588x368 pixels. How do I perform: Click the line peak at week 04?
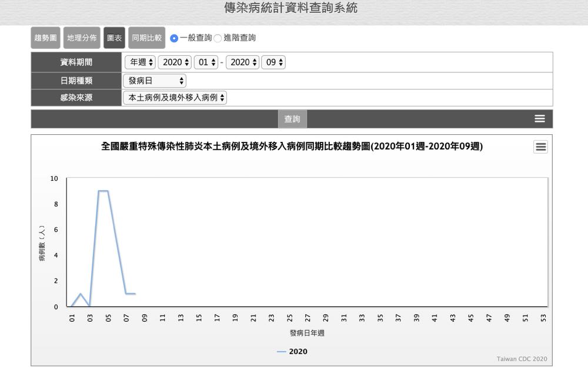click(99, 191)
